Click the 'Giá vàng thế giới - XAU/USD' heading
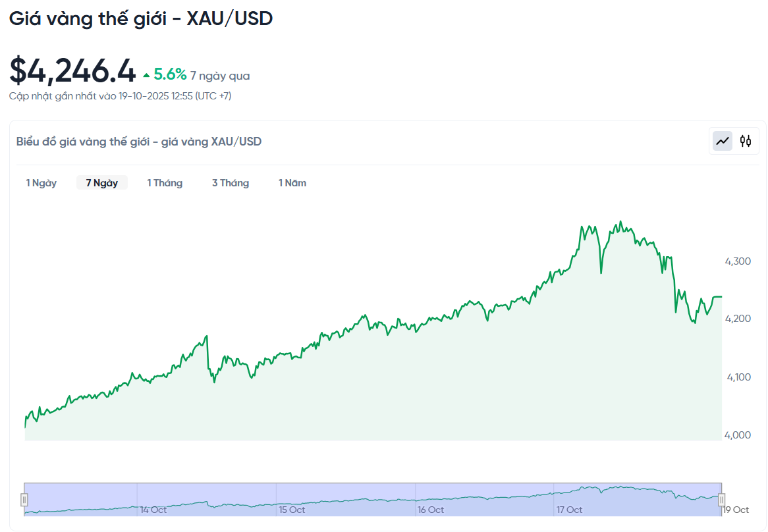The height and width of the screenshot is (532, 768). click(141, 18)
